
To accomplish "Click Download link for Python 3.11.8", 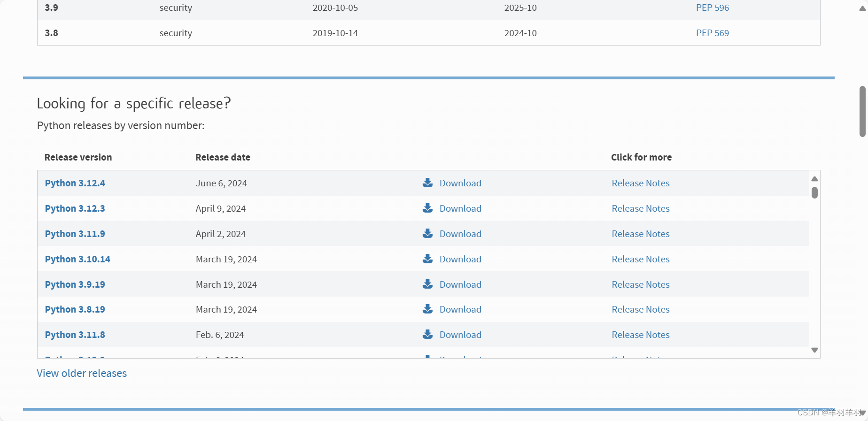I will (x=460, y=335).
